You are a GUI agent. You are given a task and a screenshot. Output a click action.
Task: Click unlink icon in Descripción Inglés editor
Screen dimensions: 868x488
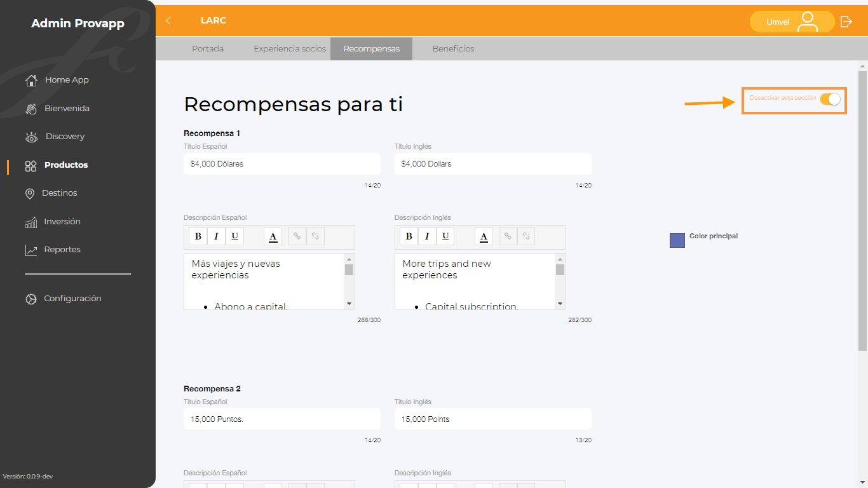pos(526,236)
